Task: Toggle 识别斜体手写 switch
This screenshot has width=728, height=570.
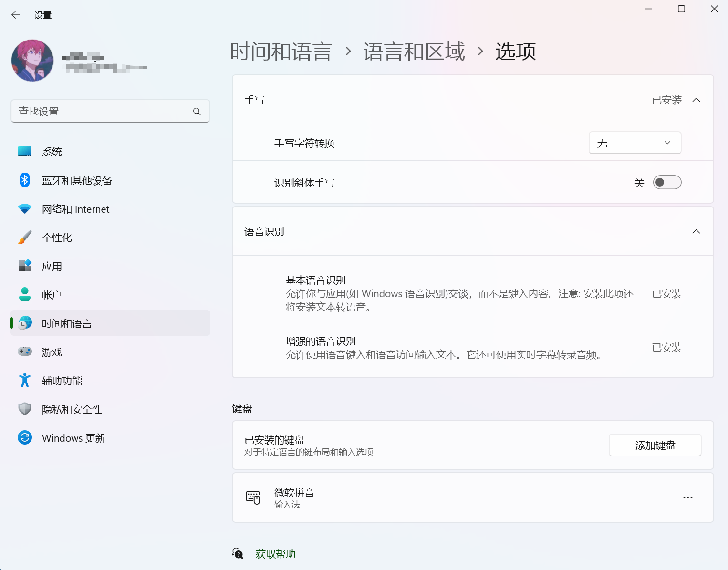Action: pos(667,182)
